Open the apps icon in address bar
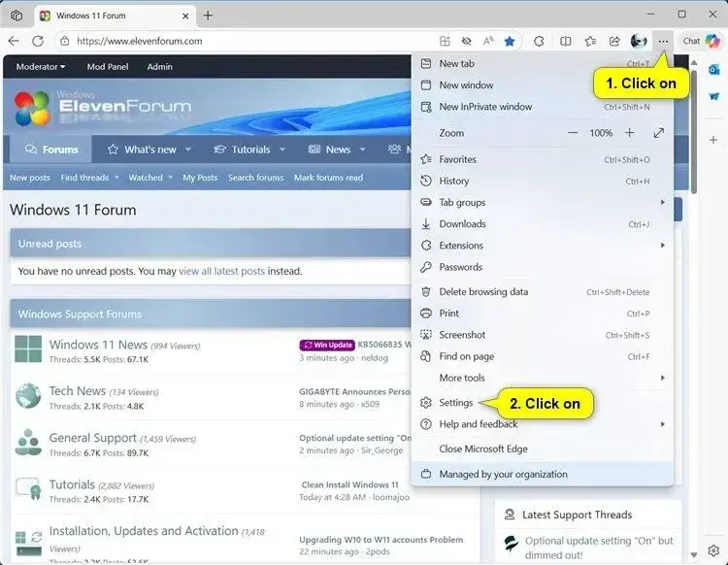 [x=445, y=42]
